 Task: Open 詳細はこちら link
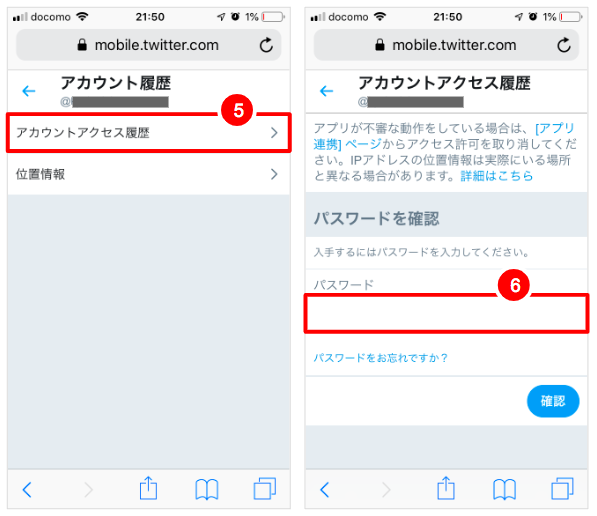496,176
